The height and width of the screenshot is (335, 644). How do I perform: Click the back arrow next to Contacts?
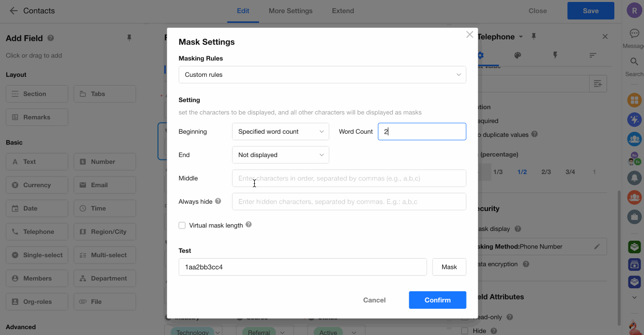tap(14, 11)
